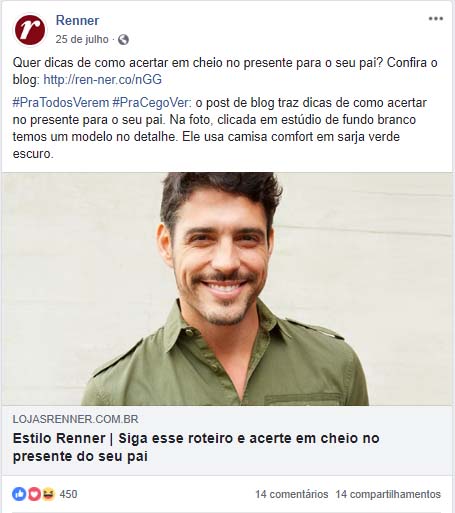The height and width of the screenshot is (513, 455).
Task: View the 450 reactions count
Action: 68,494
